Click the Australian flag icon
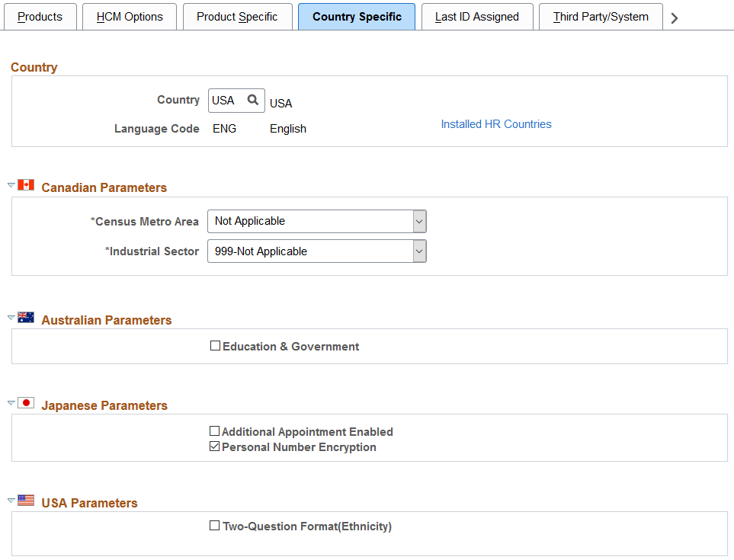The height and width of the screenshot is (560, 734). pos(26,317)
